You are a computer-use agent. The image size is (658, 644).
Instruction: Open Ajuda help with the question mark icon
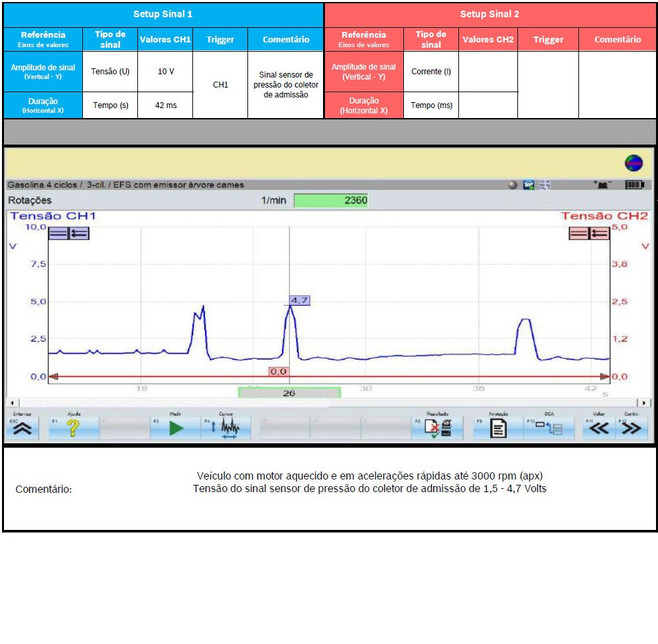coord(73,428)
